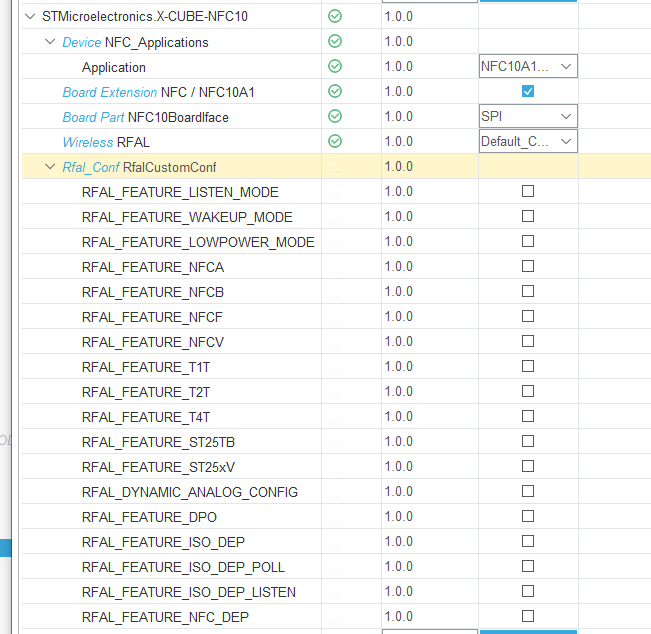Select the Application tree row label
This screenshot has width=651, height=634.
(113, 67)
